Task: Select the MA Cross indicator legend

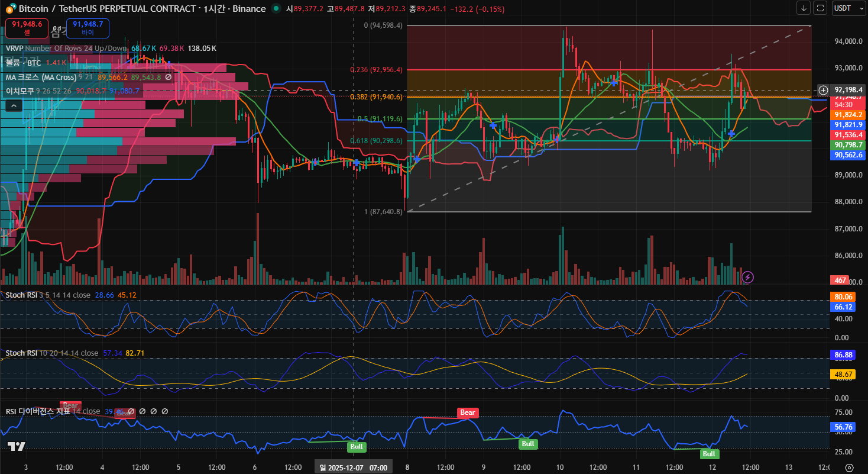Action: [40, 77]
